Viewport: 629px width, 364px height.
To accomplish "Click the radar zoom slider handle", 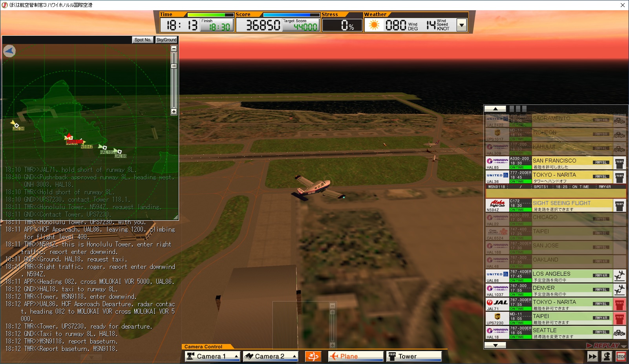I will click(174, 66).
